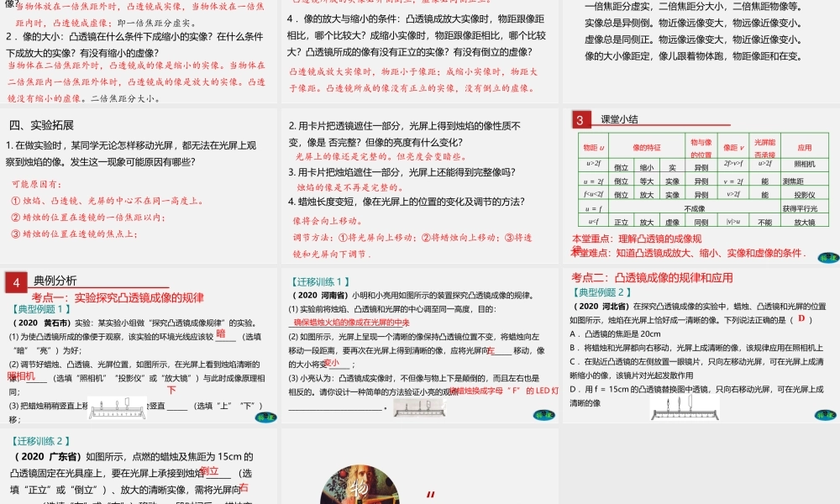The image size is (840, 504).
Task: Click the 【迁移训练 1 】 label
Action: [320, 281]
